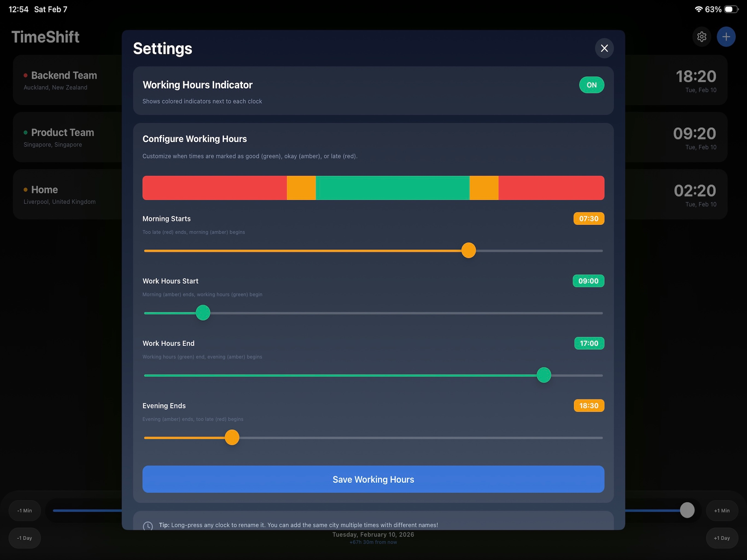Toggle Working Hours Indicator ON switch
This screenshot has width=747, height=560.
coord(592,85)
